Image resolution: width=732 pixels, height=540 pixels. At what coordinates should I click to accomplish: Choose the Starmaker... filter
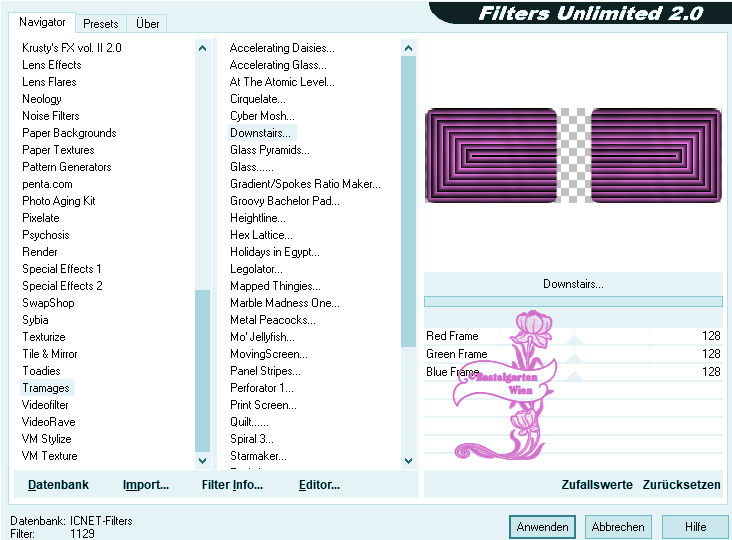(258, 456)
